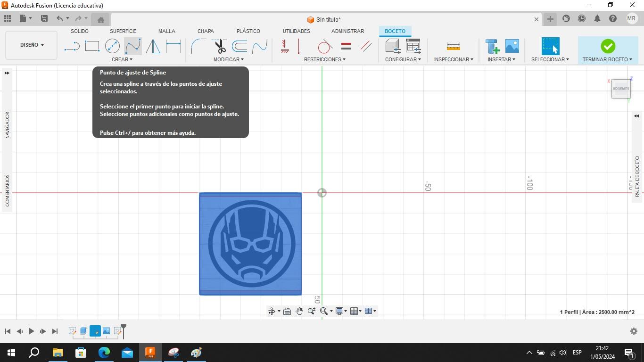Switch to the Utilidades tab
Screen dimensions: 644x362
click(x=297, y=31)
